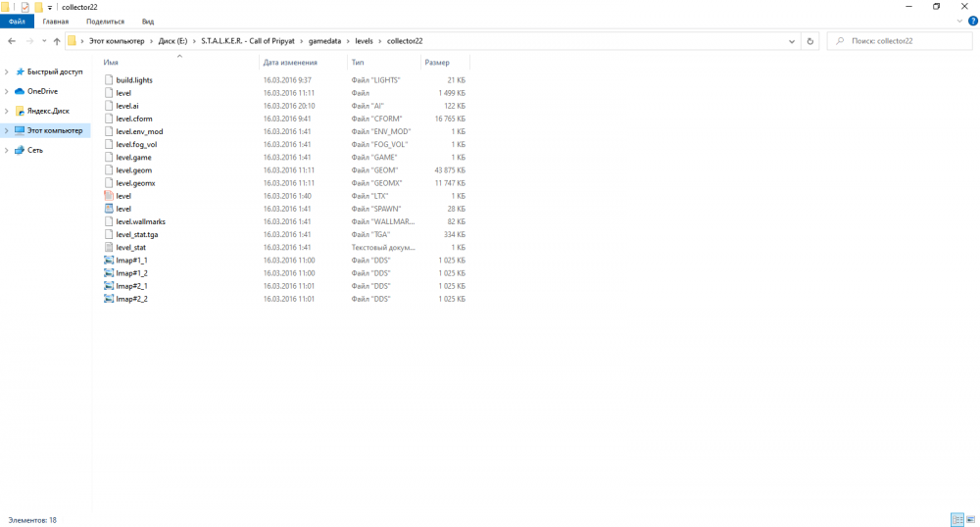Select the level file sized 1 499 КБ
The width and height of the screenshot is (980, 527).
coord(123,93)
